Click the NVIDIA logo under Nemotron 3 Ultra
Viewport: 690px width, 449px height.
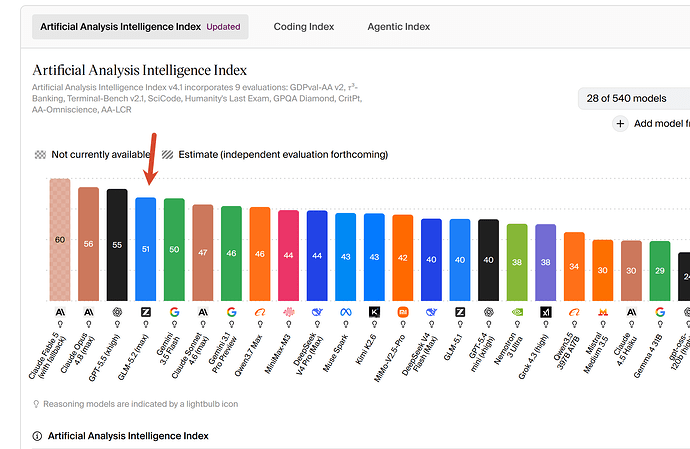tap(517, 312)
